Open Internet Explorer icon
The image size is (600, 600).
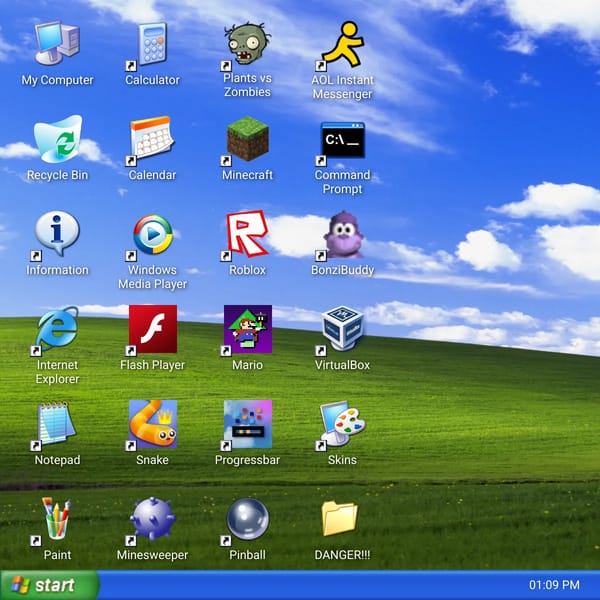57,328
